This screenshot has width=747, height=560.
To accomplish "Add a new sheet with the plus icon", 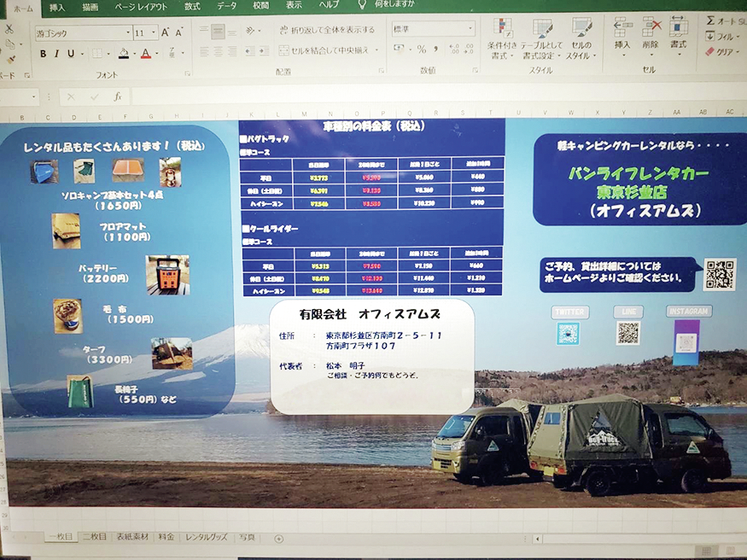I will click(x=278, y=539).
